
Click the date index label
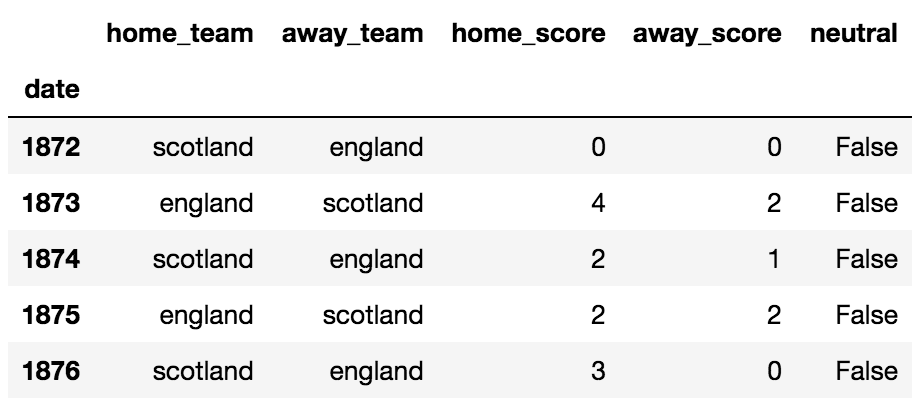pyautogui.click(x=51, y=89)
